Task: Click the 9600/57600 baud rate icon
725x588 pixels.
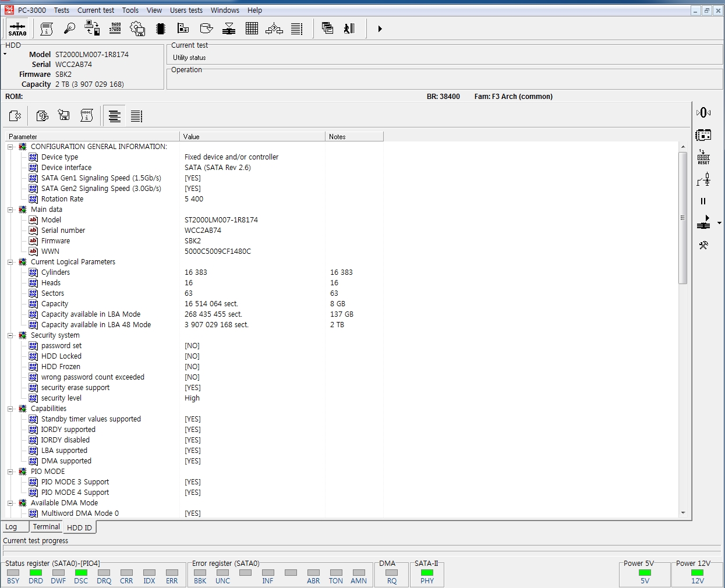Action: (x=115, y=28)
